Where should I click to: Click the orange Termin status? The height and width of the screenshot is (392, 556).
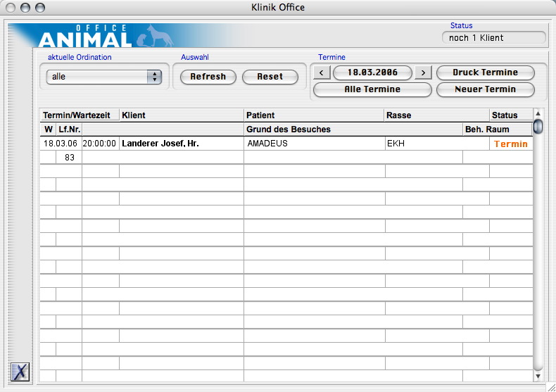click(510, 144)
